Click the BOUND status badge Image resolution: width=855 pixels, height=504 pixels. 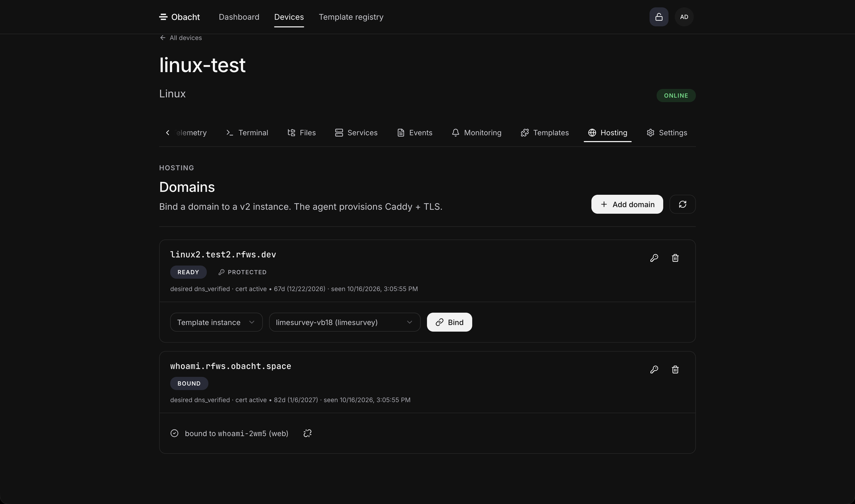pyautogui.click(x=189, y=383)
